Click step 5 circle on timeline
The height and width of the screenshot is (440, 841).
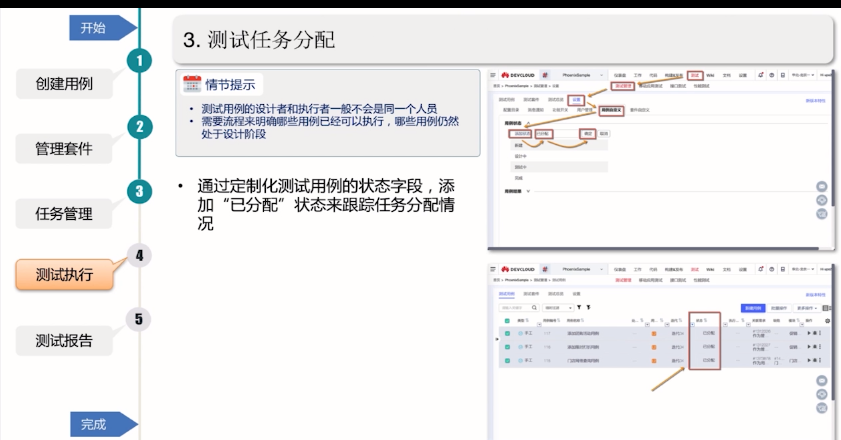[x=139, y=319]
